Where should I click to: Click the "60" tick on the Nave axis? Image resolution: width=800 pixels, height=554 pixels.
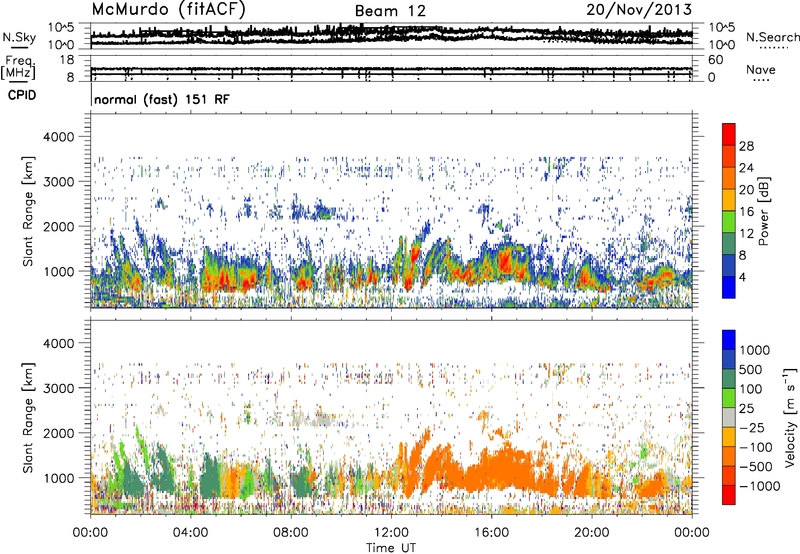(715, 60)
